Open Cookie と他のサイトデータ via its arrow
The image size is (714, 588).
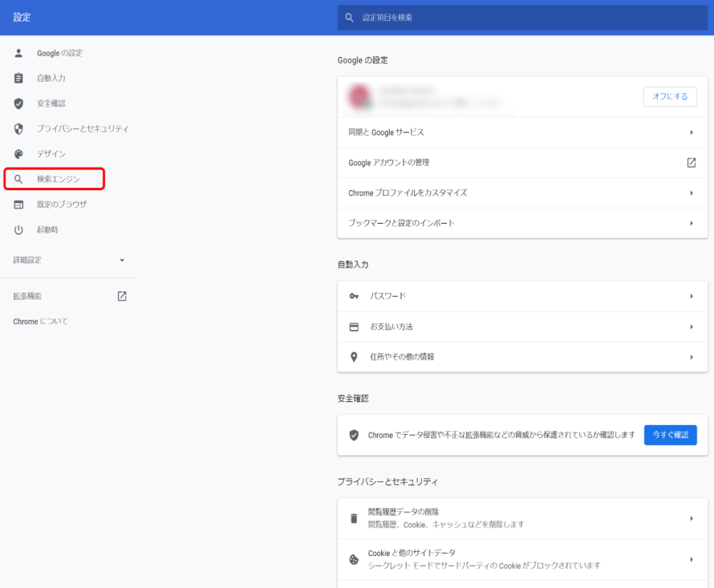(691, 559)
